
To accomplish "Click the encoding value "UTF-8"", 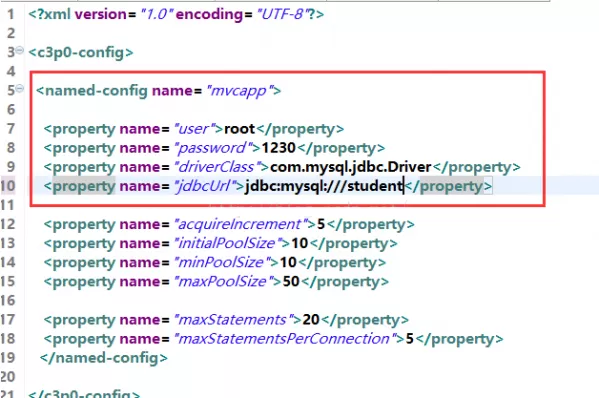I will (282, 14).
